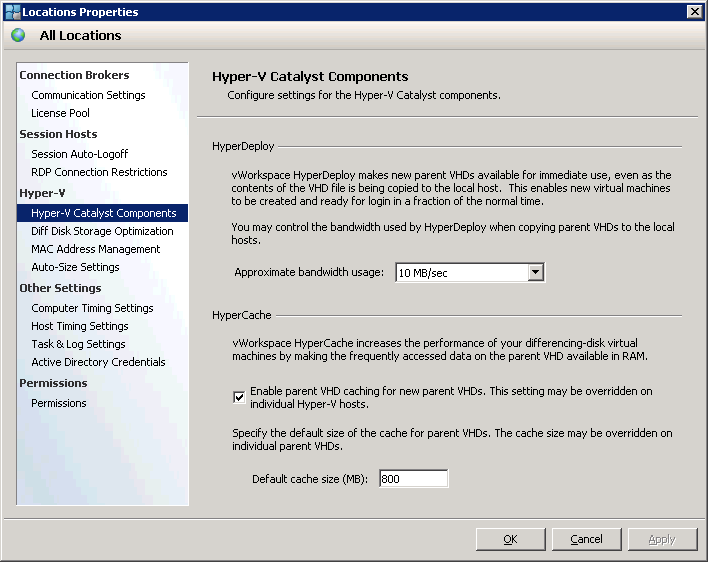
Task: Click the Default cache size field
Action: click(413, 479)
